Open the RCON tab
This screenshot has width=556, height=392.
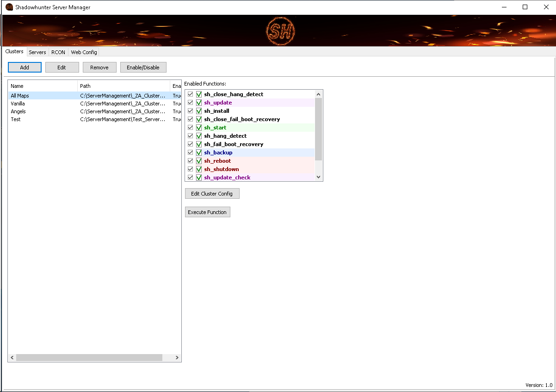click(x=58, y=52)
